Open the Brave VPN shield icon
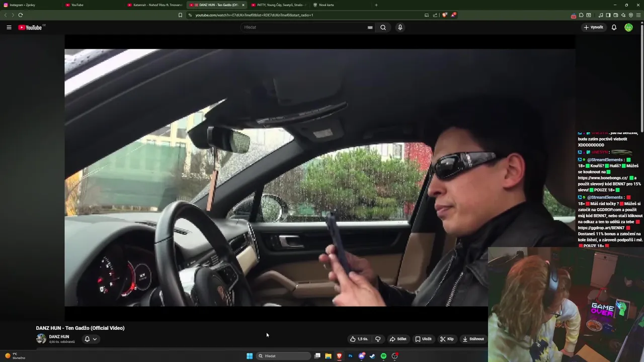 (631, 15)
